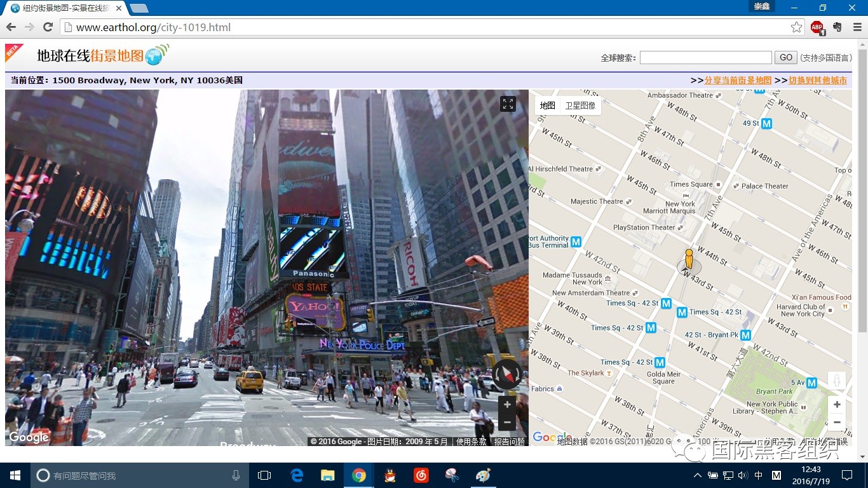The width and height of the screenshot is (868, 488).
Task: Click the Cortana microphone icon
Action: pos(236,475)
